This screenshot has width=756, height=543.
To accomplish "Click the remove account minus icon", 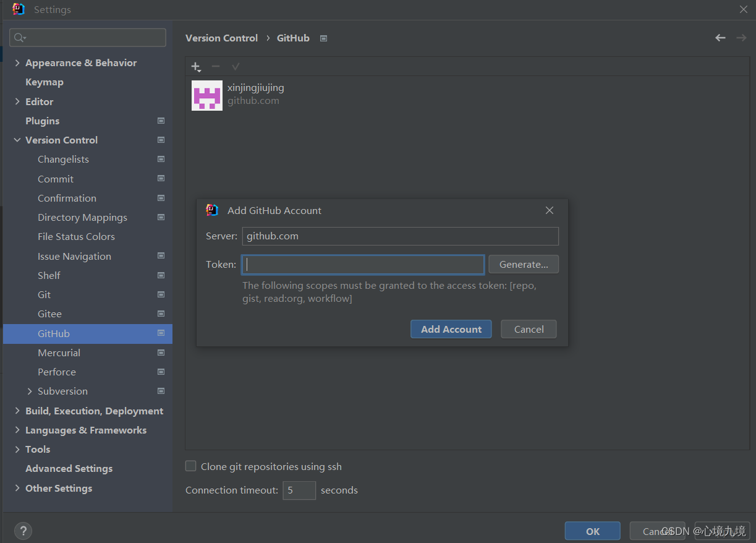I will (216, 66).
